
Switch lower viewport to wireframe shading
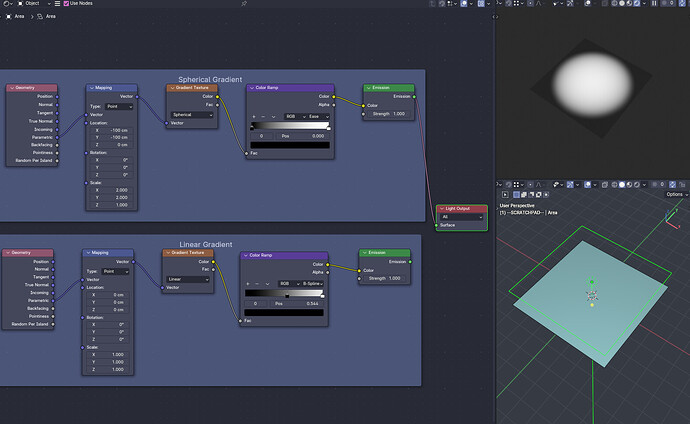[x=614, y=185]
